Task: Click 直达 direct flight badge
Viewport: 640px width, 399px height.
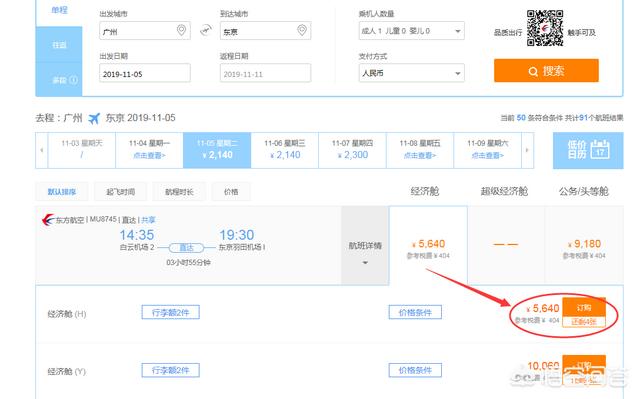Action: pyautogui.click(x=187, y=248)
